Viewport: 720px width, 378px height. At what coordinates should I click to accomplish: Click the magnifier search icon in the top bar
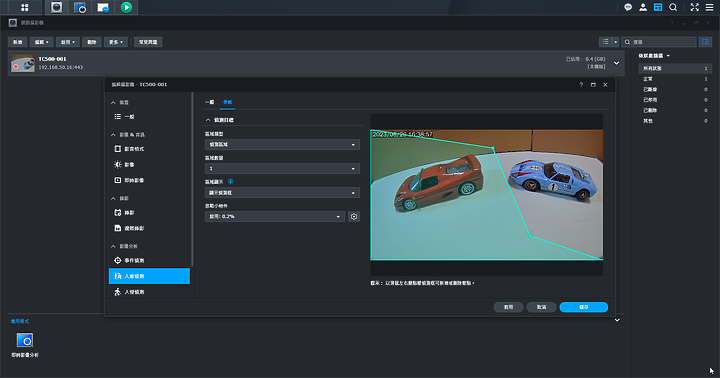point(673,7)
